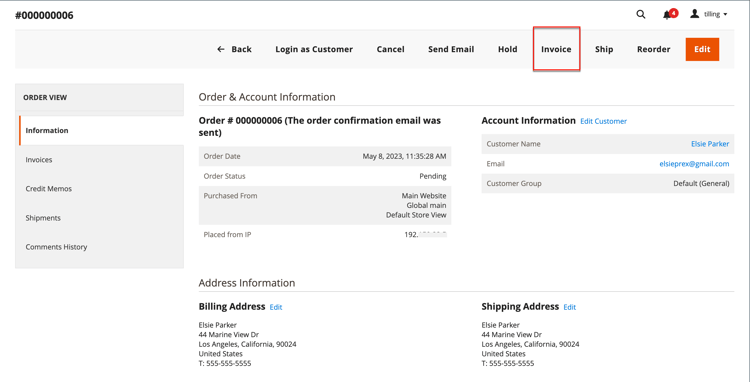The width and height of the screenshot is (750, 382).
Task: Click the #000000006 page title
Action: pos(44,15)
